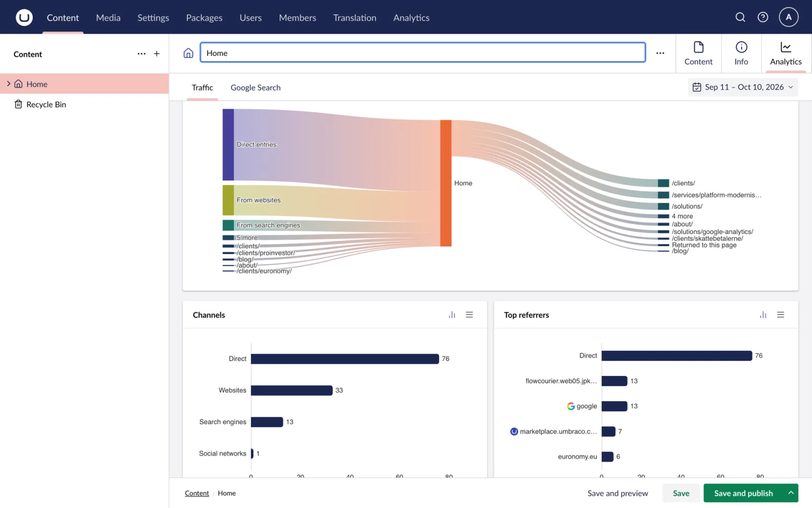Open the Analytics document app

point(786,53)
